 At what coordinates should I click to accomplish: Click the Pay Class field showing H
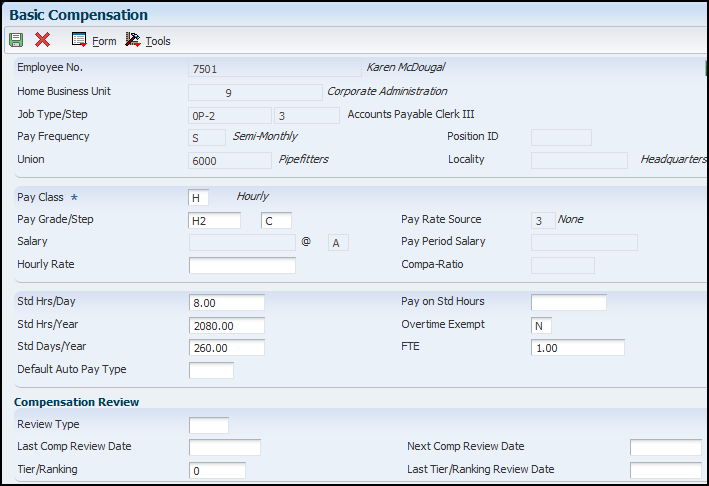pos(199,198)
